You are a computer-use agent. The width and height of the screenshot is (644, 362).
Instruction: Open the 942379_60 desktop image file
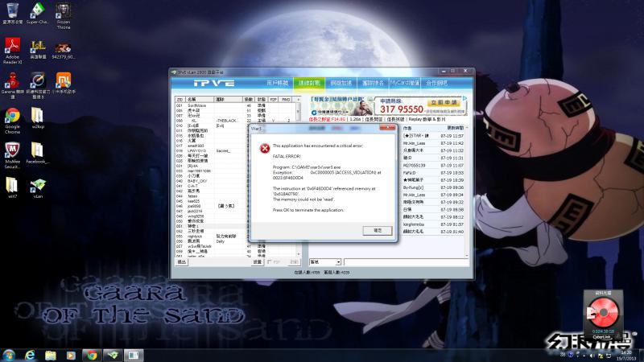pos(64,49)
